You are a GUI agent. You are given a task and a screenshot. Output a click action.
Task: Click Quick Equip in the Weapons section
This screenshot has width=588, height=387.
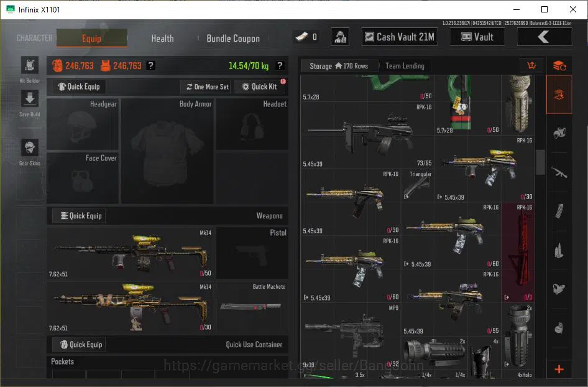coord(79,216)
